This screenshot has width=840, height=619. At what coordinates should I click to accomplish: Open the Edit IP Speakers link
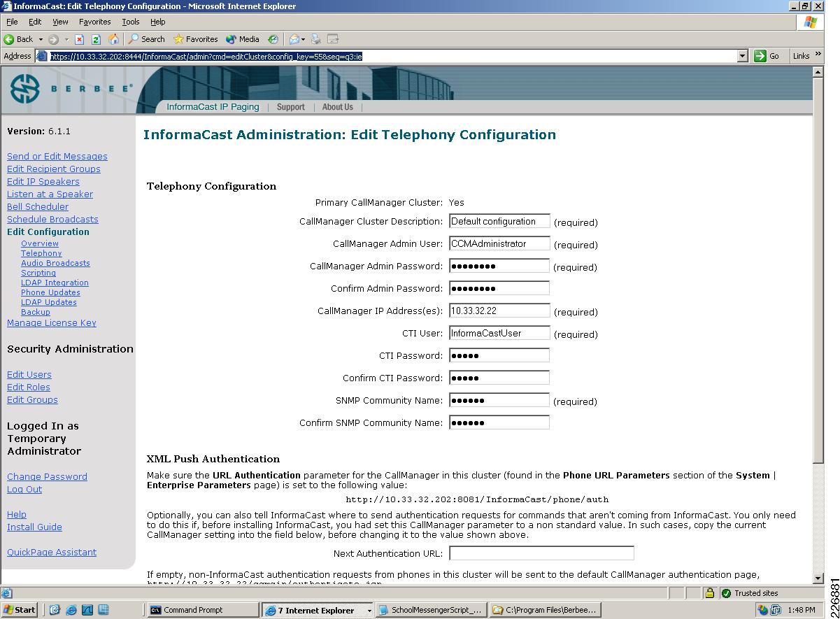[43, 182]
